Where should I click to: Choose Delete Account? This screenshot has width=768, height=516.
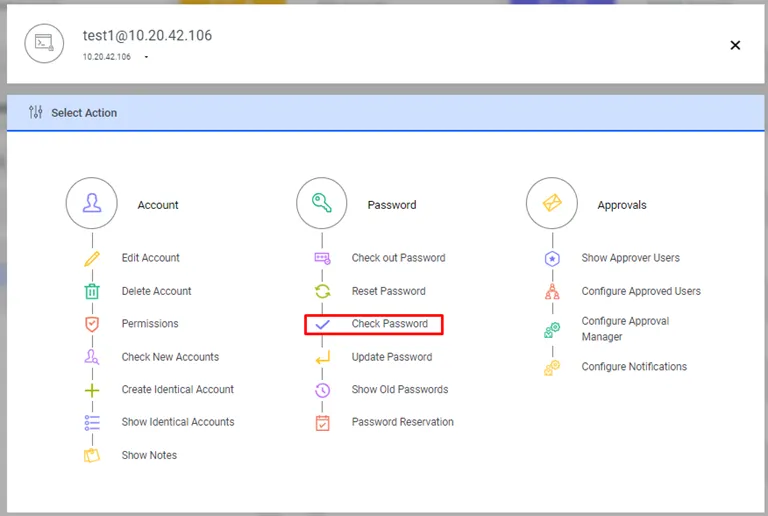click(x=156, y=291)
